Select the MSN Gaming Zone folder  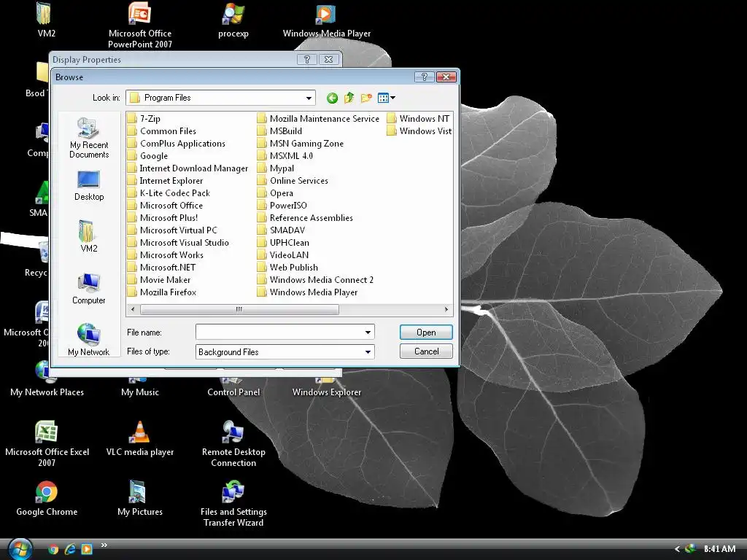click(x=300, y=144)
